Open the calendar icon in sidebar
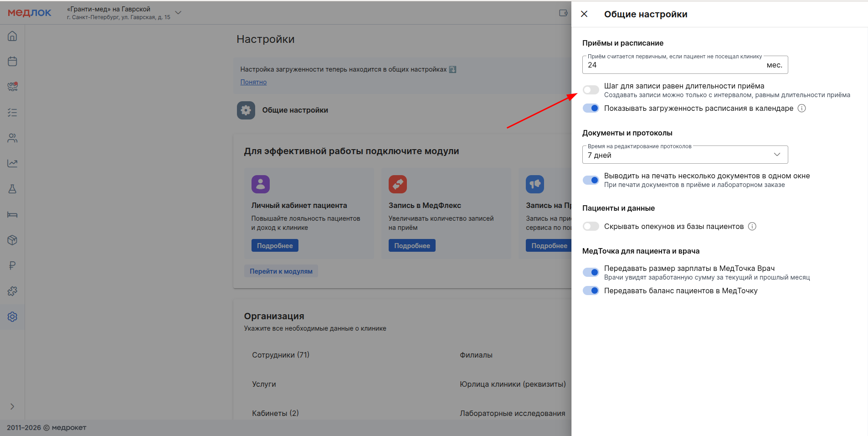 click(12, 62)
